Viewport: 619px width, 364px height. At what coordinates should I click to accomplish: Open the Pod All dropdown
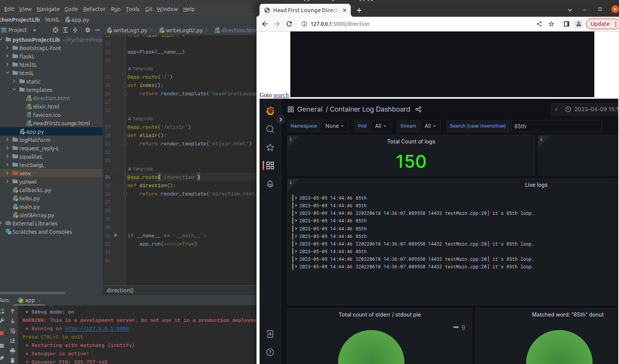tap(381, 126)
